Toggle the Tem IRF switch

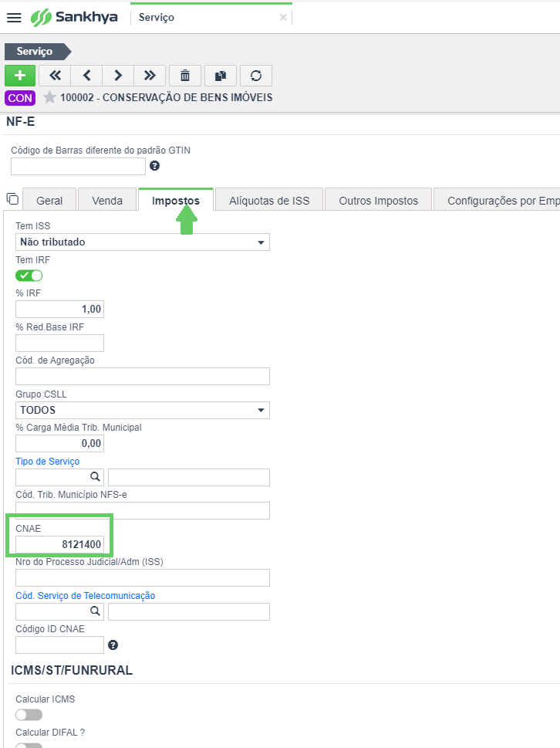point(29,276)
